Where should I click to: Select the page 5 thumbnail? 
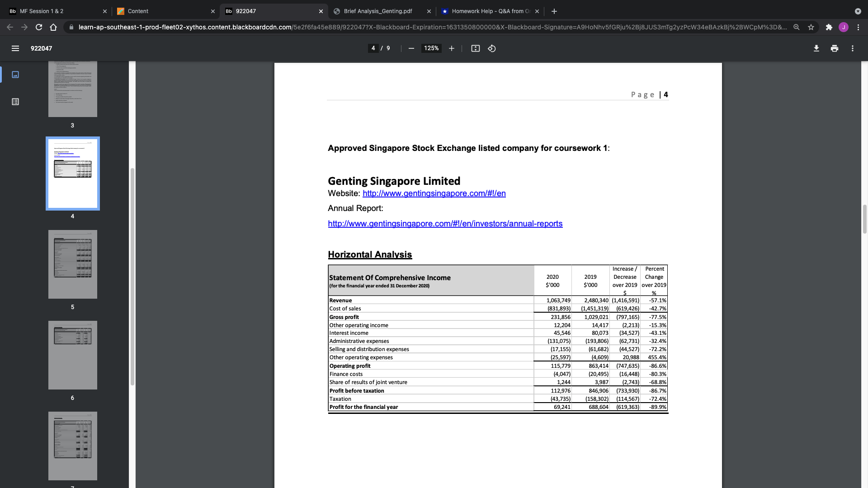pos(72,264)
